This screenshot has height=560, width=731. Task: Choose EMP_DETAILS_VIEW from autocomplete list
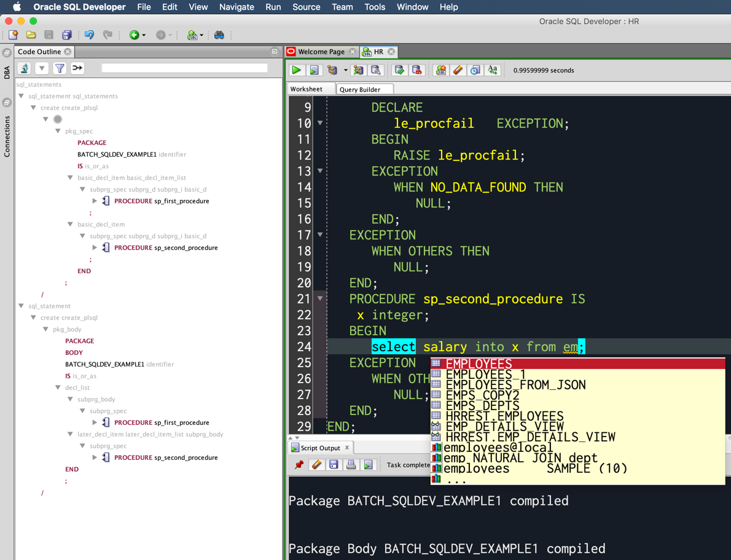[x=577, y=426]
